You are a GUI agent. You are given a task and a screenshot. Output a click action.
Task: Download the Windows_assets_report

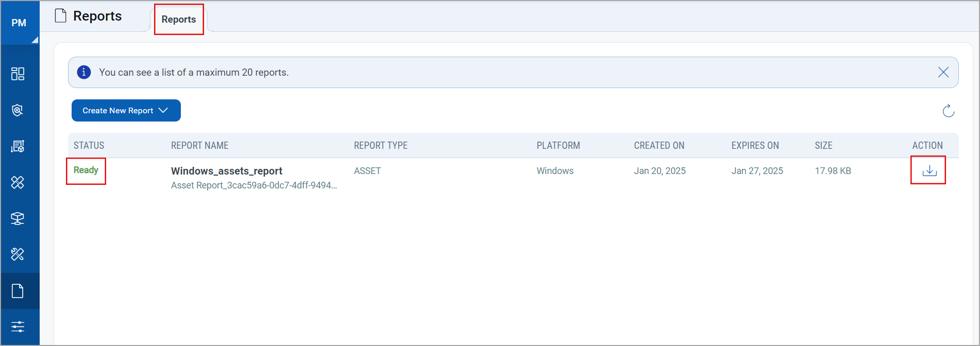pyautogui.click(x=929, y=170)
